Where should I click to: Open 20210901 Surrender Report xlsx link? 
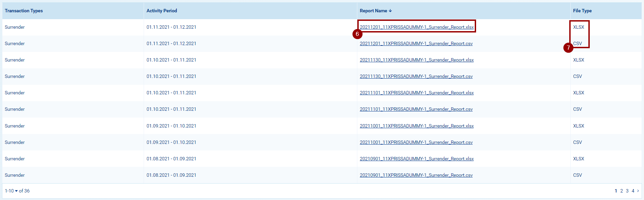(416, 159)
